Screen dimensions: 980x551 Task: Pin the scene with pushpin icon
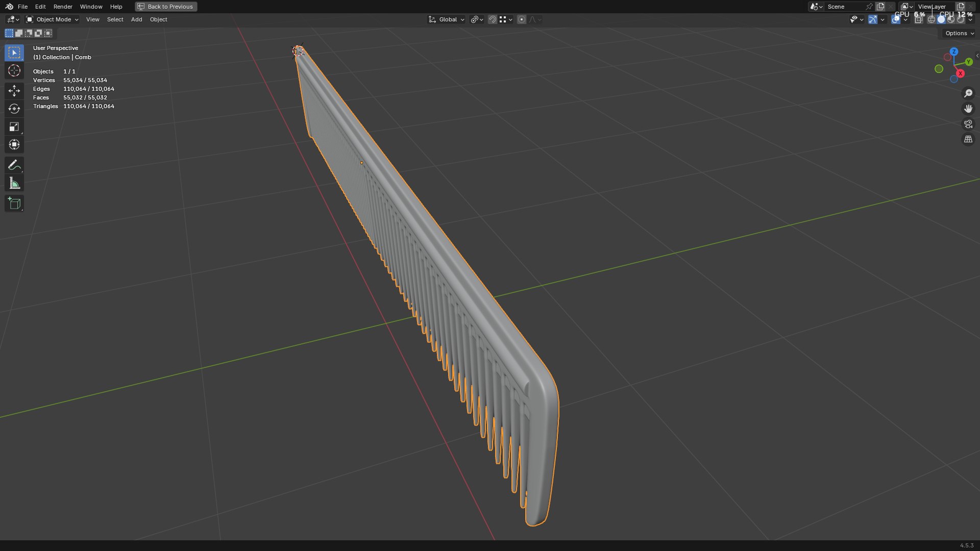tap(869, 7)
